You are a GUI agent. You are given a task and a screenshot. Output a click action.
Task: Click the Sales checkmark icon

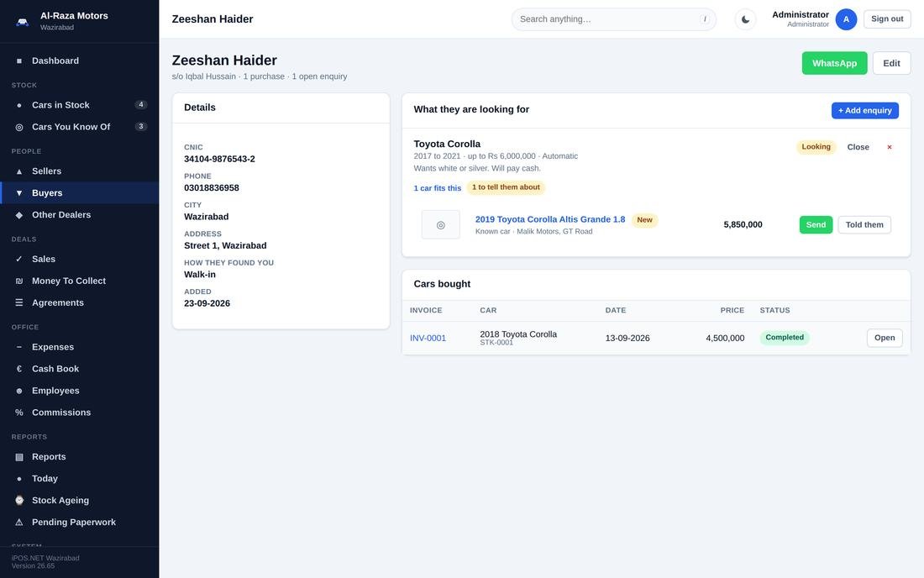(18, 259)
